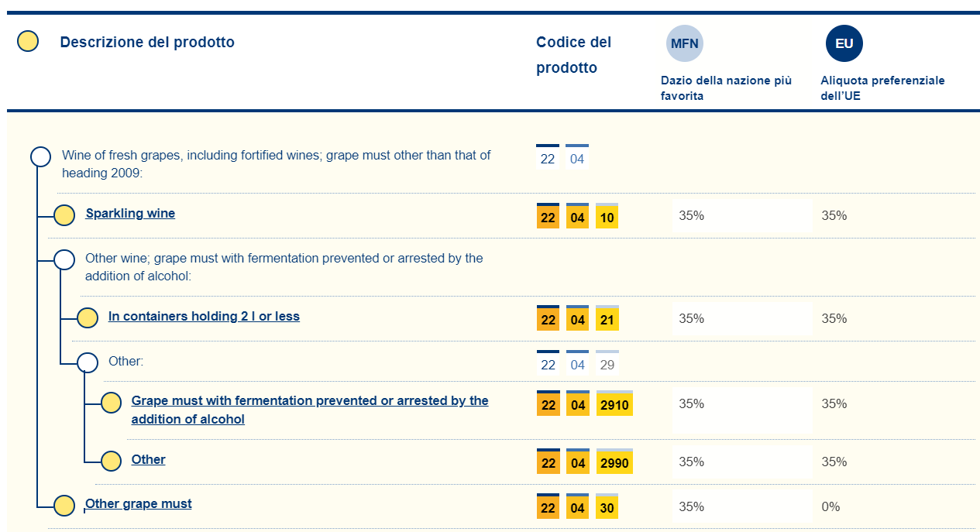Click yellow node beside In containers holding 2 l
This screenshot has width=980, height=532.
pos(88,317)
